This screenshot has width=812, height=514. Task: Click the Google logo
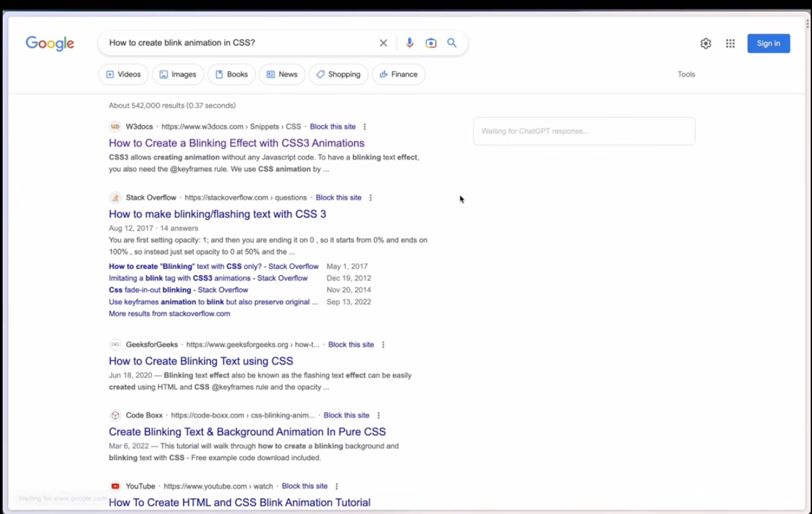click(49, 43)
